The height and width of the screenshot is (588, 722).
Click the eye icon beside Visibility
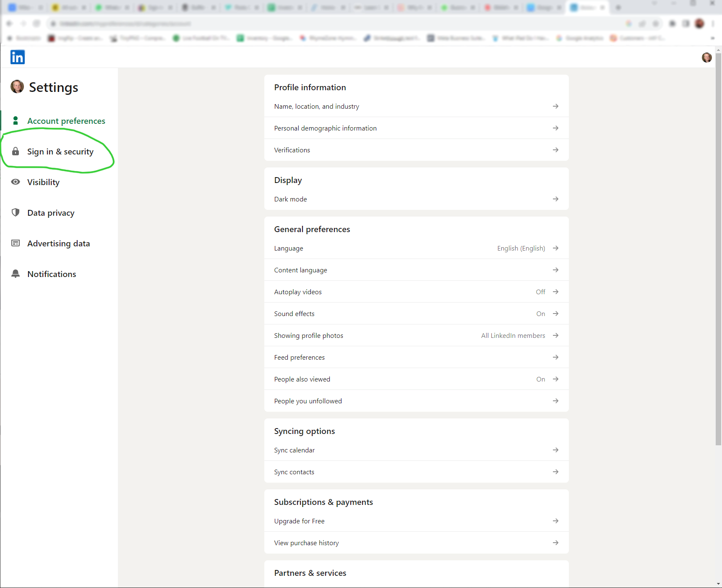click(x=16, y=182)
